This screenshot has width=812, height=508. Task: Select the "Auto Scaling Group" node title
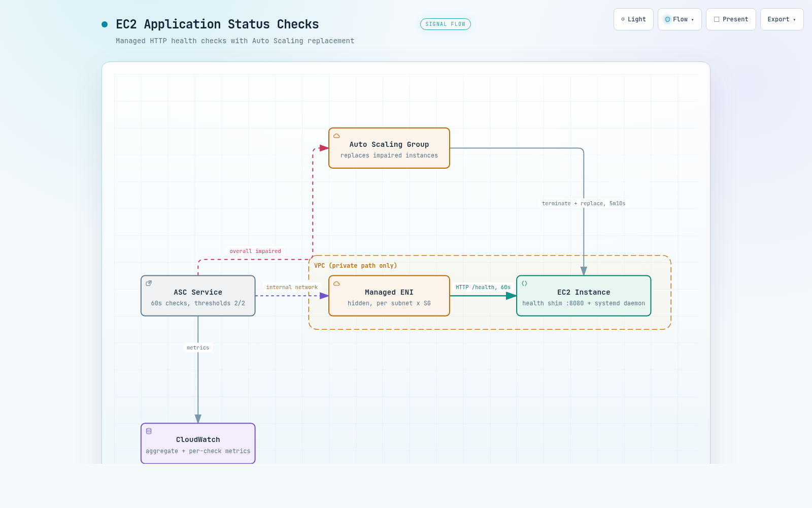(389, 145)
